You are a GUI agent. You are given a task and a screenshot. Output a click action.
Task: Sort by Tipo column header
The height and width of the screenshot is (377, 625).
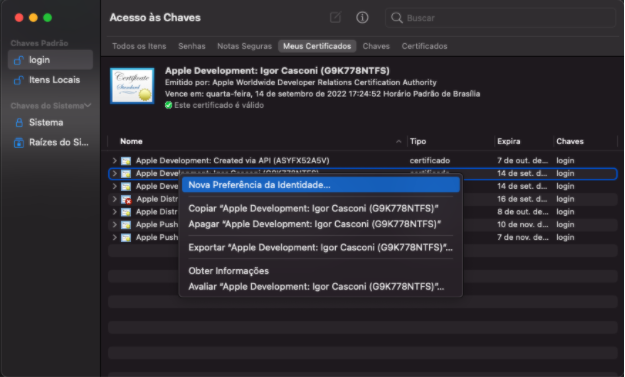418,141
